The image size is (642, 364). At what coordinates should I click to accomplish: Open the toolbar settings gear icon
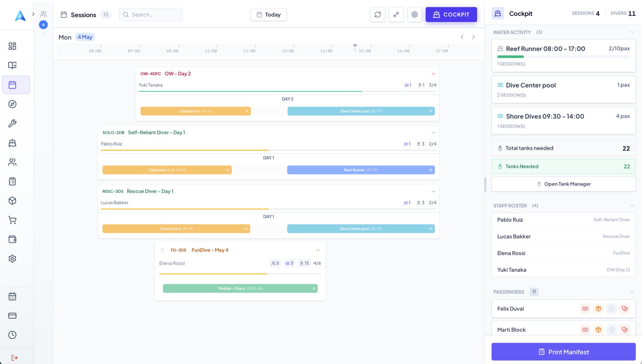coord(415,15)
